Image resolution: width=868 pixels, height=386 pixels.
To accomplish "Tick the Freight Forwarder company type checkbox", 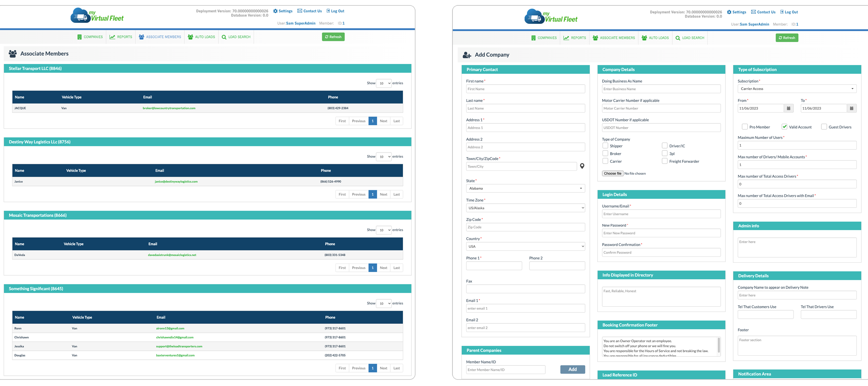I will pyautogui.click(x=664, y=161).
